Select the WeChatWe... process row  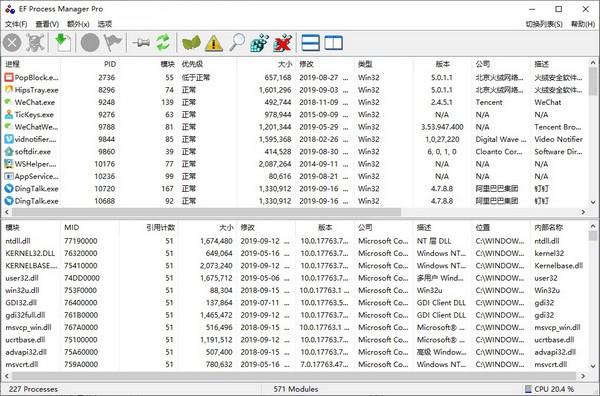click(x=295, y=127)
